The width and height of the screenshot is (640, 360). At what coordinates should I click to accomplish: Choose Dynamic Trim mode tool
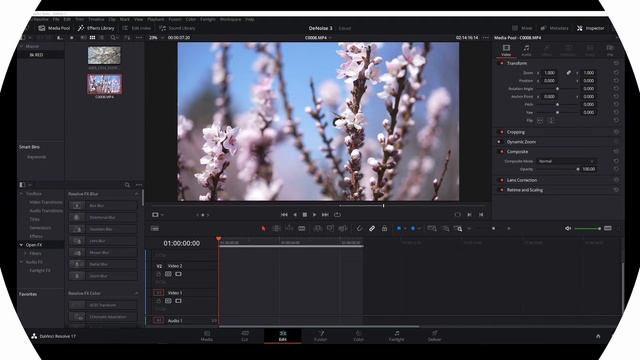point(289,229)
